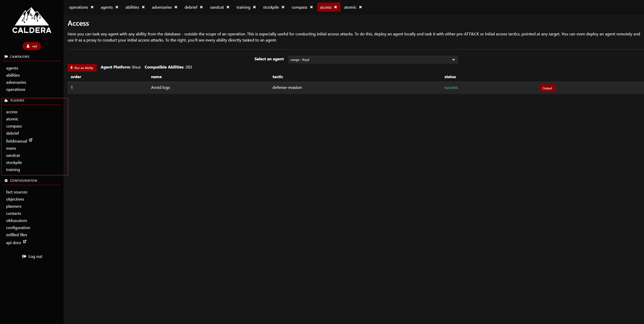This screenshot has height=324, width=644.
Task: Click the external link icon beside fieldmanual
Action: [x=31, y=140]
